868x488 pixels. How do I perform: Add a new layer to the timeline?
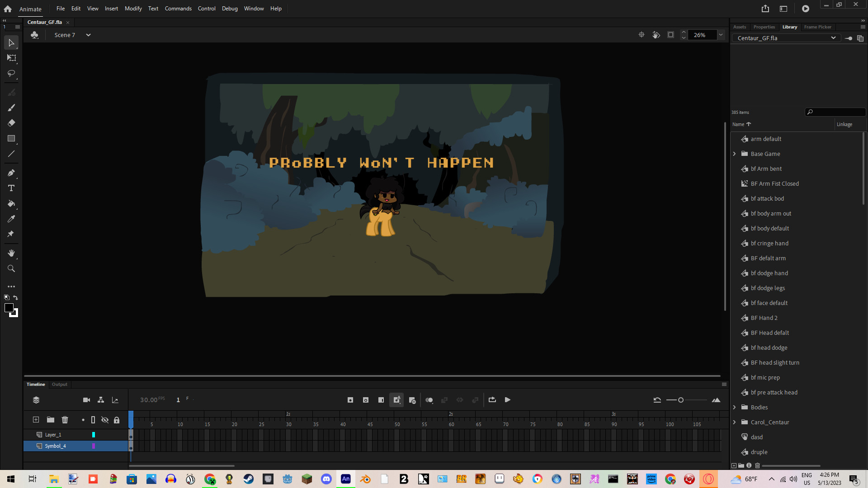[x=36, y=420]
